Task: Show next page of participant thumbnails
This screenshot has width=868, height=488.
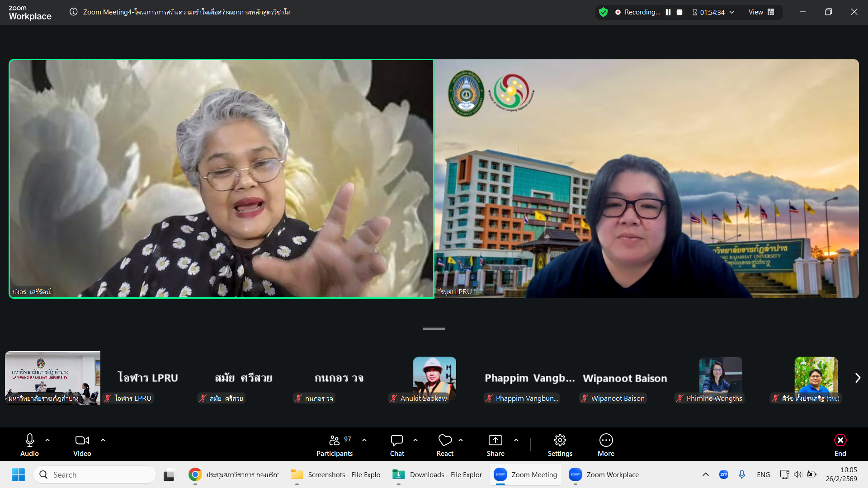Action: pos(858,378)
